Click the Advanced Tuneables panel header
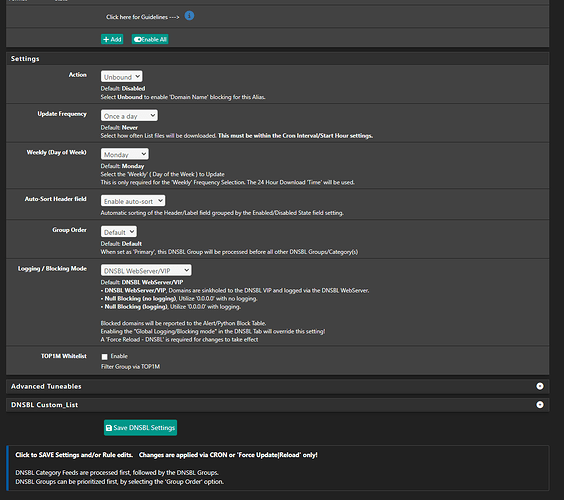This screenshot has height=500, width=564. coord(278,386)
